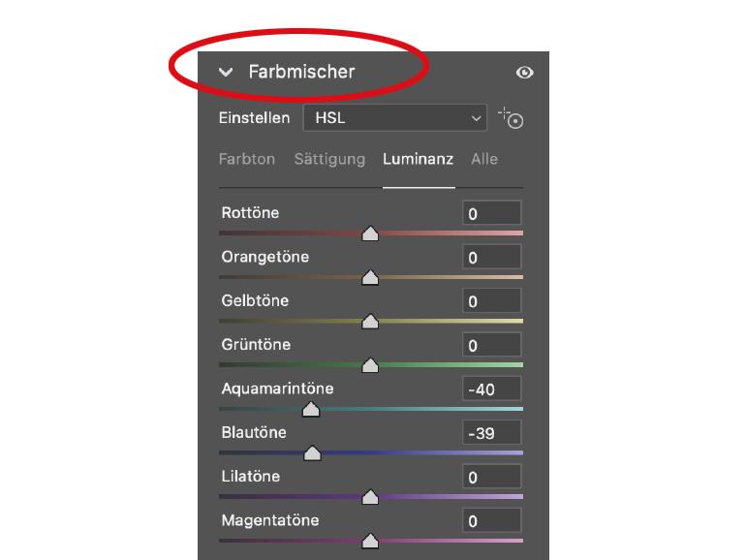
Task: Select the Luminanz tab
Action: [x=418, y=159]
